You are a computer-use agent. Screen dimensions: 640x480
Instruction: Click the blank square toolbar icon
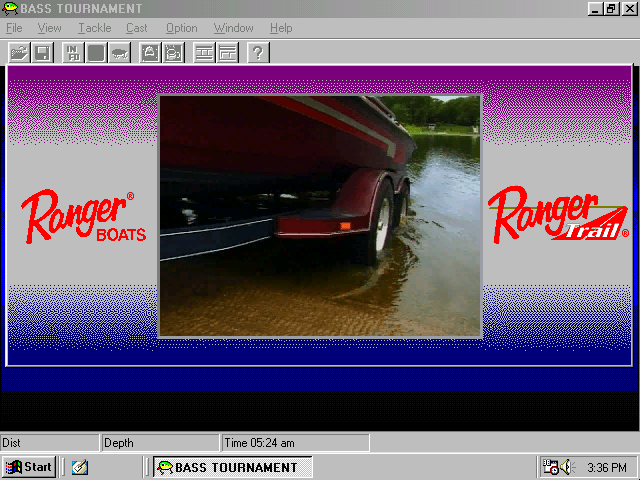(96, 53)
